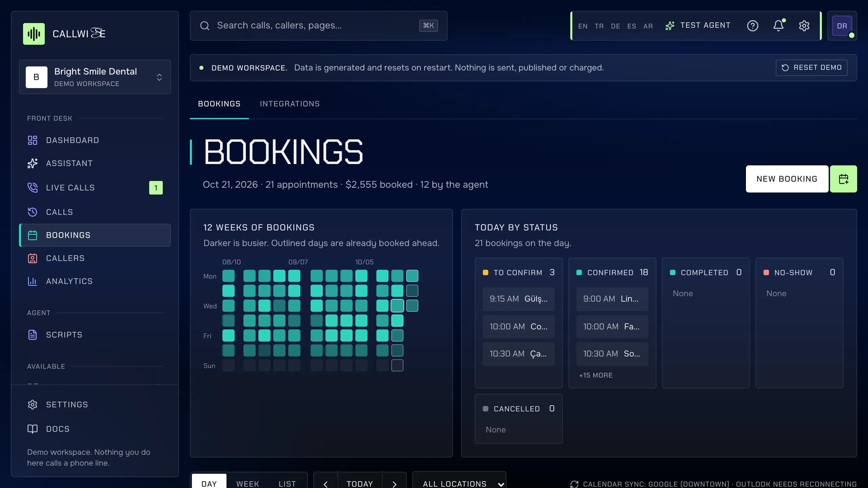Open the 9:15 AM Gülş... booking
Image resolution: width=868 pixels, height=488 pixels.
(x=518, y=299)
